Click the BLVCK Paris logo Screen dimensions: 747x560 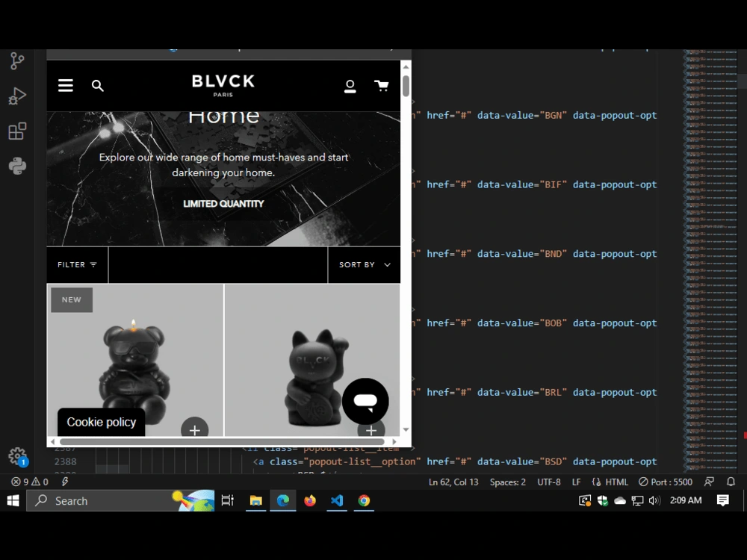(223, 85)
